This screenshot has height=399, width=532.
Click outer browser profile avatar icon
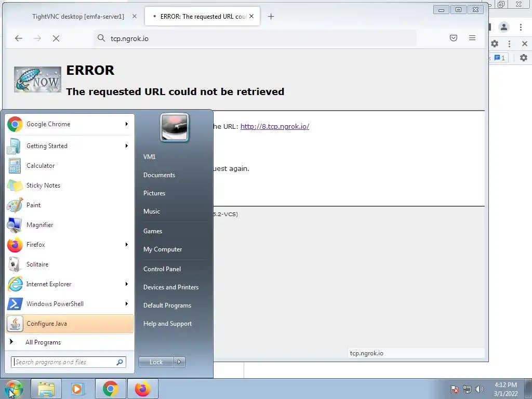click(x=504, y=27)
